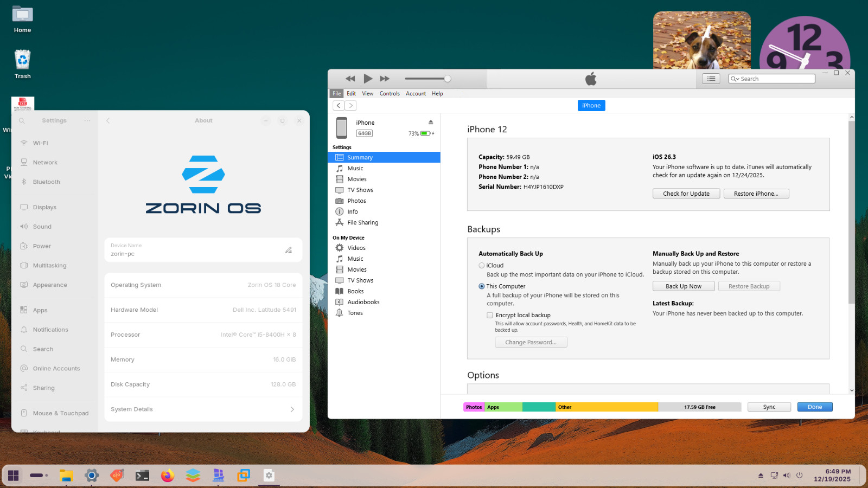This screenshot has width=868, height=488.
Task: Click the search icon in the Settings window
Action: [x=22, y=120]
